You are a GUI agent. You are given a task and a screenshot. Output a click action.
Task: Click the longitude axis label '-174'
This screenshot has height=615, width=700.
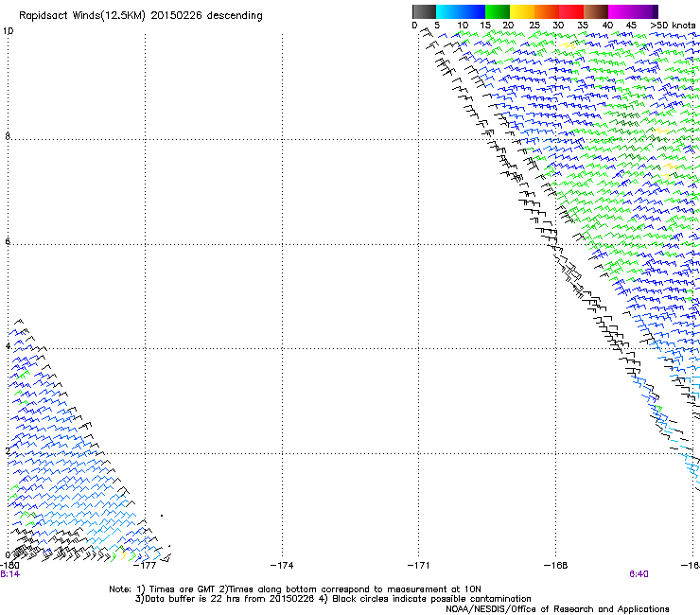[282, 566]
